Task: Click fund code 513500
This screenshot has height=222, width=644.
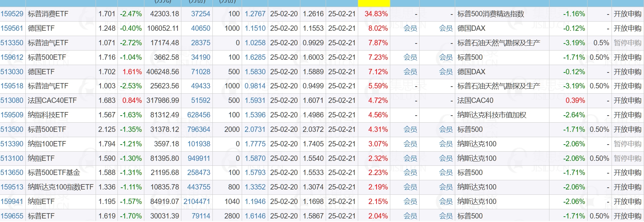Action: pos(12,129)
